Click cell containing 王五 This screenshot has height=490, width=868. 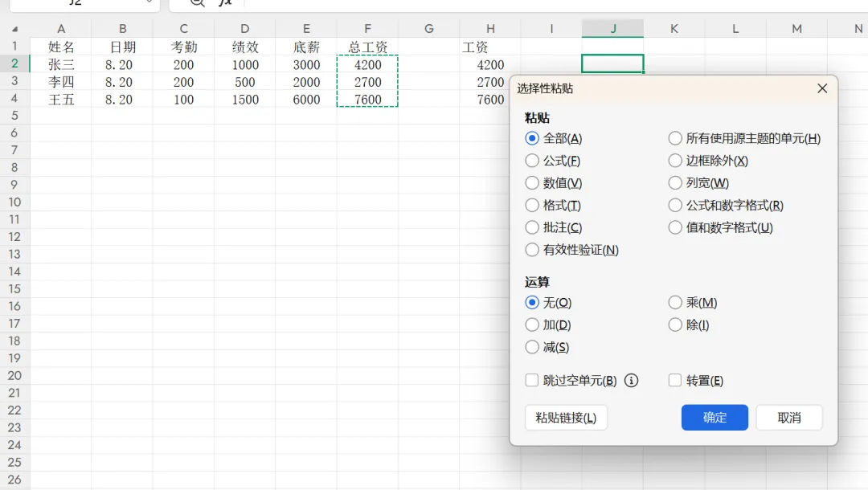click(61, 100)
